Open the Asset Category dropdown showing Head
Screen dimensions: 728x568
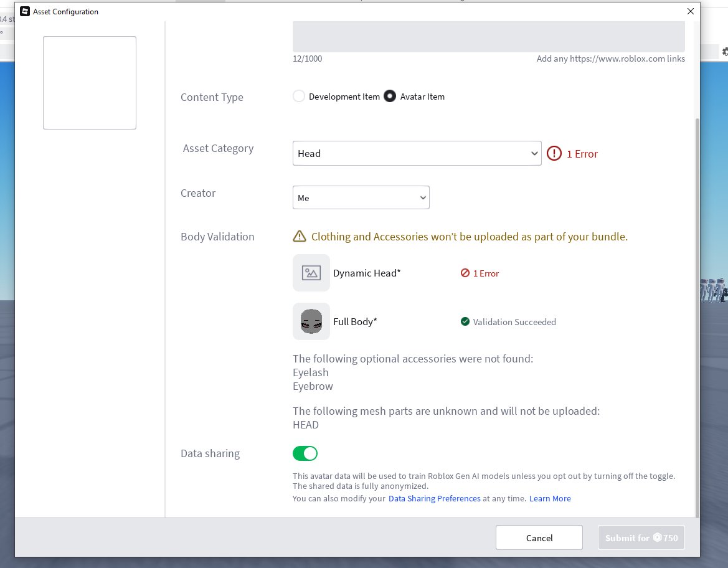pyautogui.click(x=417, y=153)
